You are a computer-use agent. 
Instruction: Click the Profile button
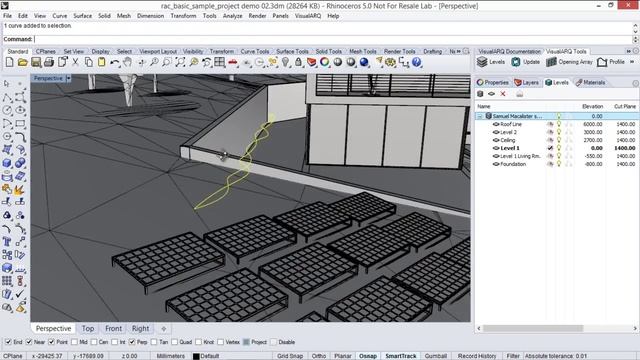coord(611,62)
